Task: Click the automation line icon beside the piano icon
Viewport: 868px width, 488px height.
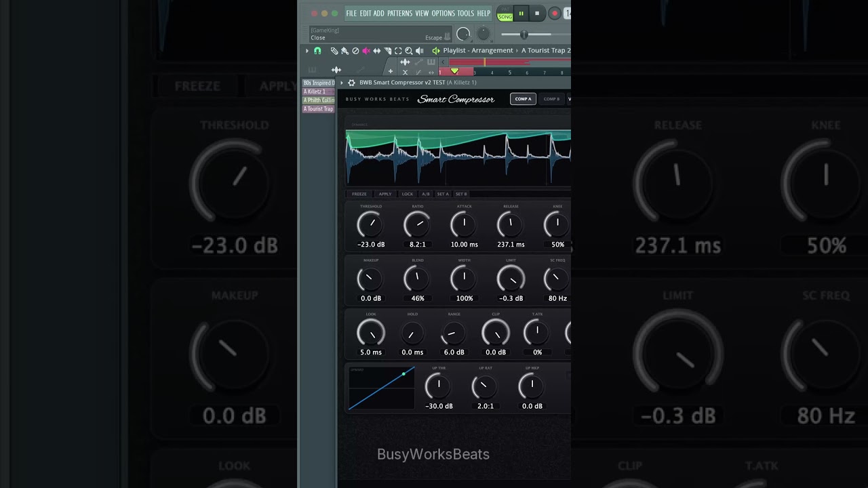Action: point(418,62)
